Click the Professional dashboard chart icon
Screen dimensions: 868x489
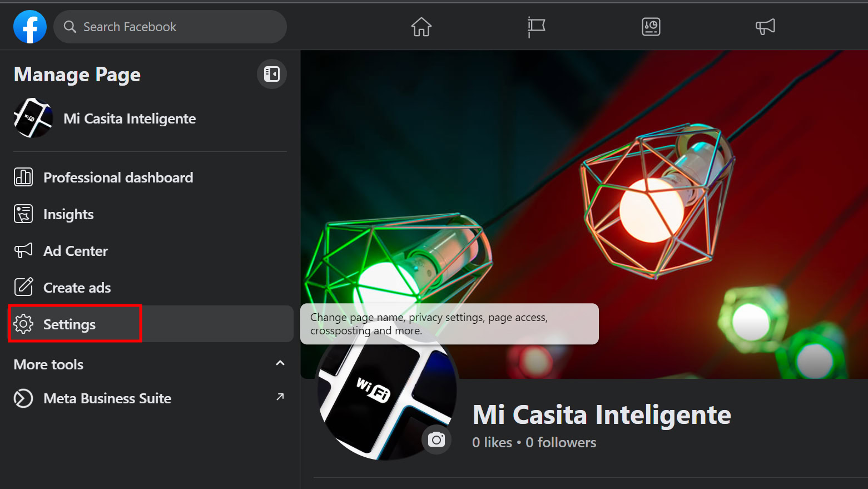(23, 177)
